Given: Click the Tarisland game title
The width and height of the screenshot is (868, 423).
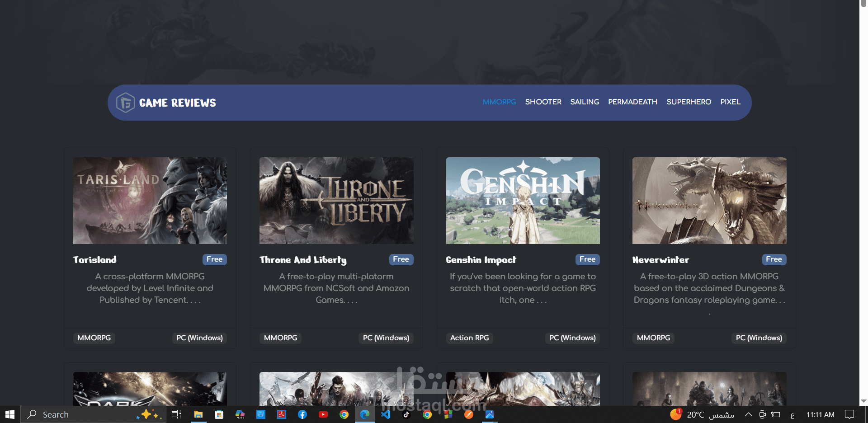Looking at the screenshot, I should tap(95, 260).
